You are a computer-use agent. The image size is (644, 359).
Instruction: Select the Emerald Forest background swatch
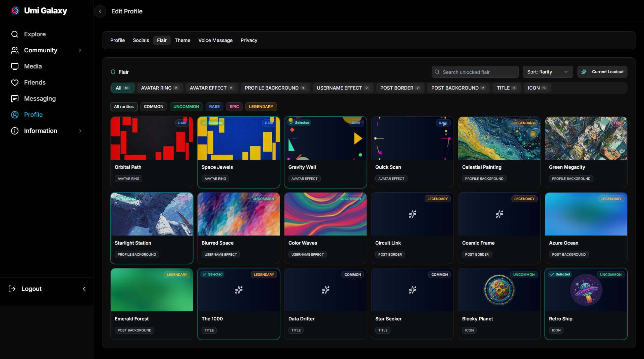(x=152, y=290)
